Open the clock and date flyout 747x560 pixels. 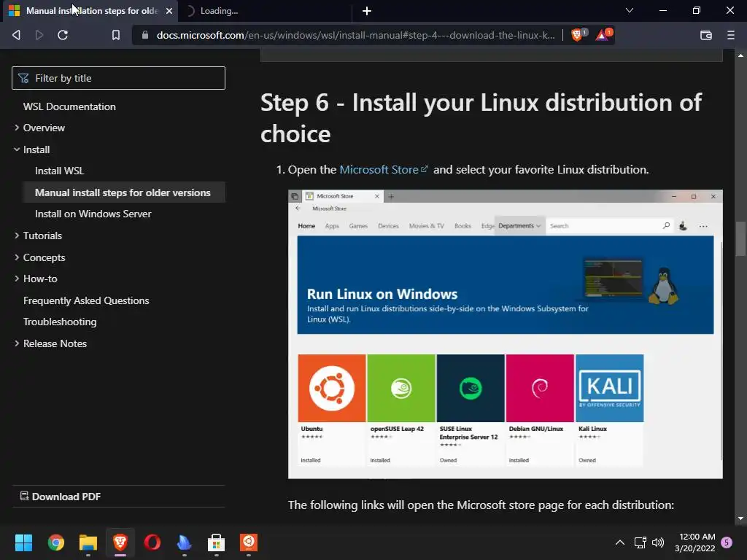[695, 542]
